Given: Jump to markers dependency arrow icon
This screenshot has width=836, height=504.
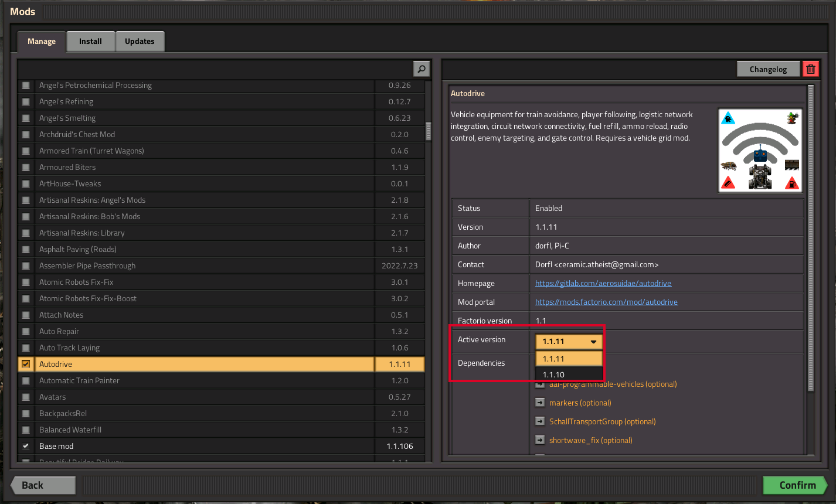Looking at the screenshot, I should tap(540, 403).
